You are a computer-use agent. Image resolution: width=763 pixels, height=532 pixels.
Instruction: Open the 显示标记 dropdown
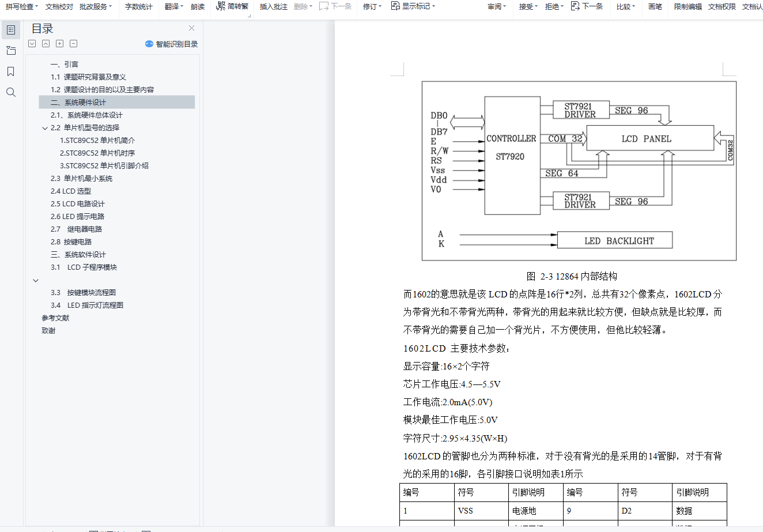coord(413,6)
